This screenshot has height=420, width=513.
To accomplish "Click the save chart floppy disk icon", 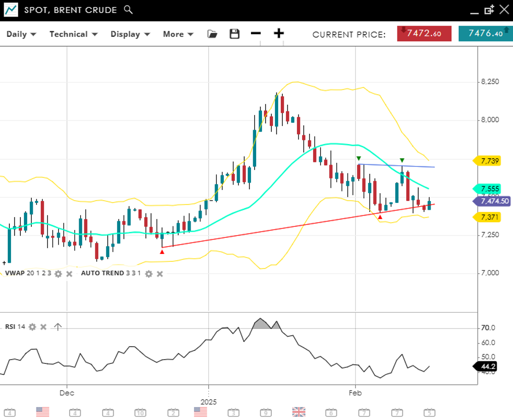I will [234, 34].
